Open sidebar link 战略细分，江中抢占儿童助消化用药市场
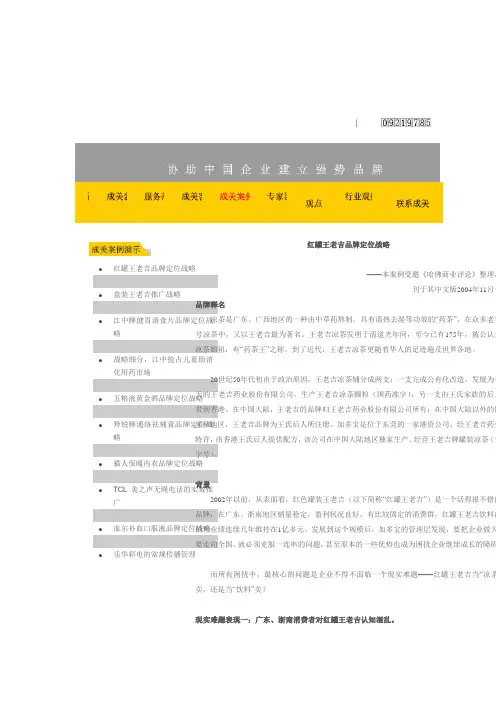 pyautogui.click(x=163, y=366)
